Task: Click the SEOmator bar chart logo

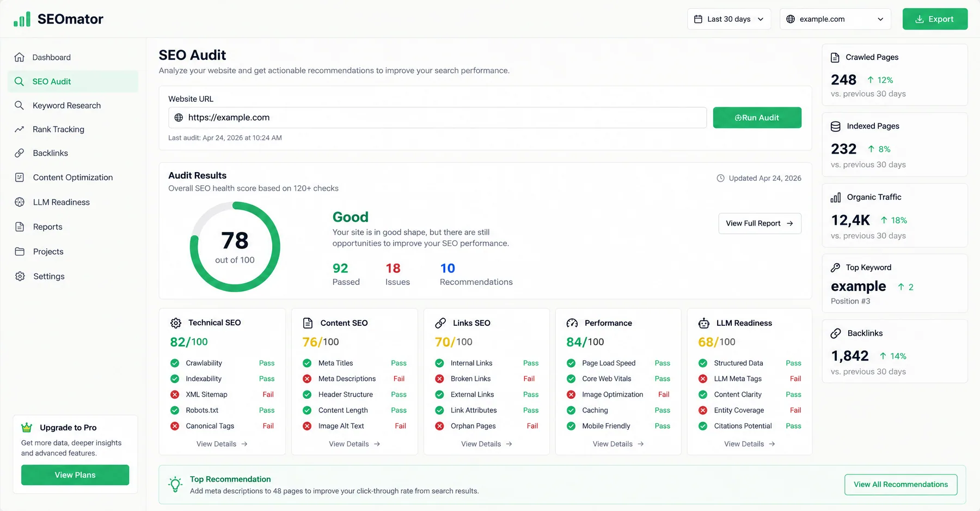Action: 22,19
